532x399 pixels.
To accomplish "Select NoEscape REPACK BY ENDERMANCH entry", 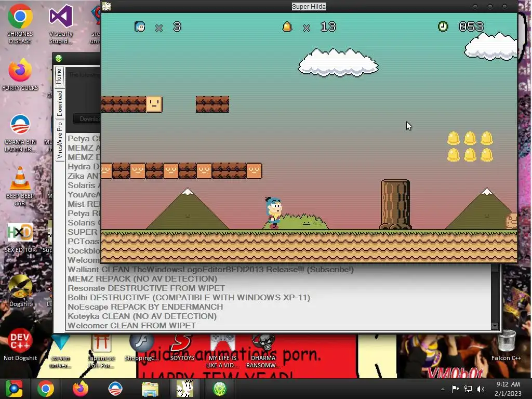I will point(145,307).
